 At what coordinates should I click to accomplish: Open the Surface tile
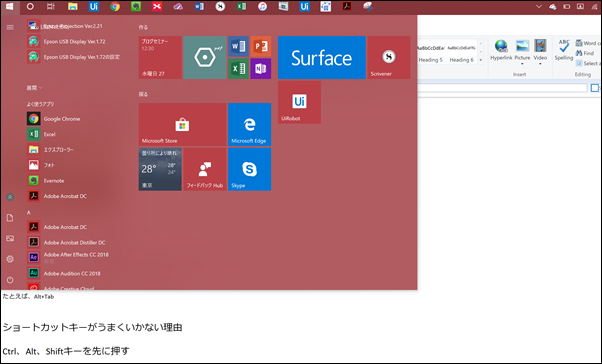point(321,58)
